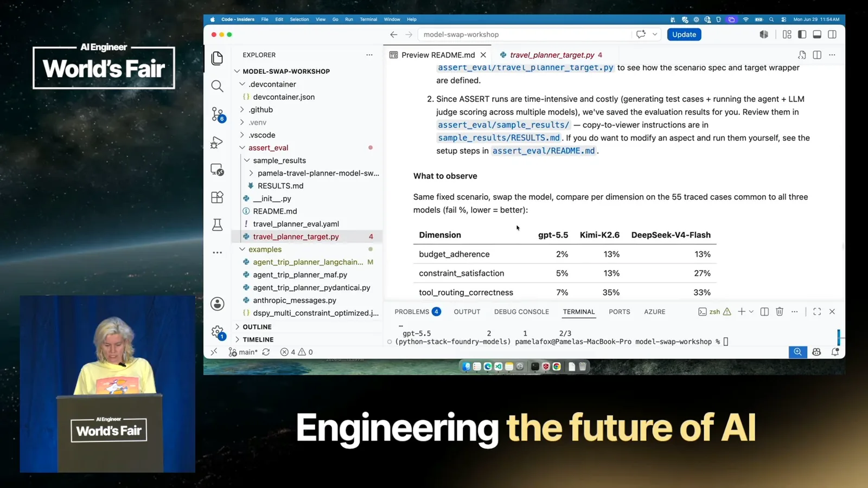This screenshot has width=868, height=488.
Task: Open notifications bell in status bar
Action: point(835,352)
